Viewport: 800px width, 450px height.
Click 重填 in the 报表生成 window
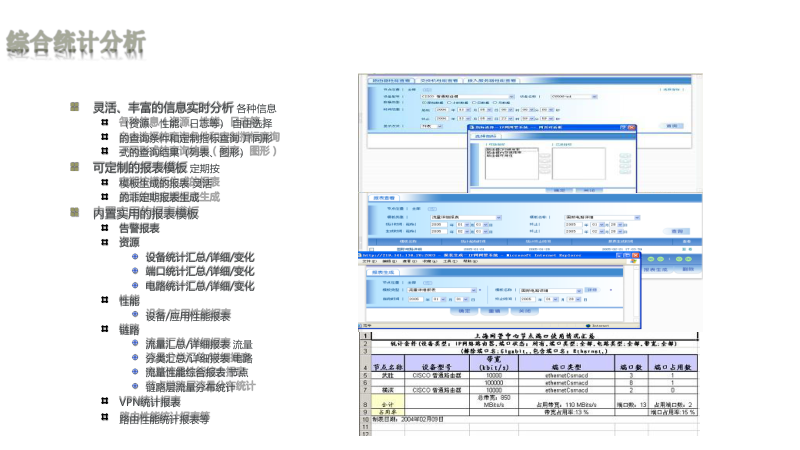click(x=494, y=311)
